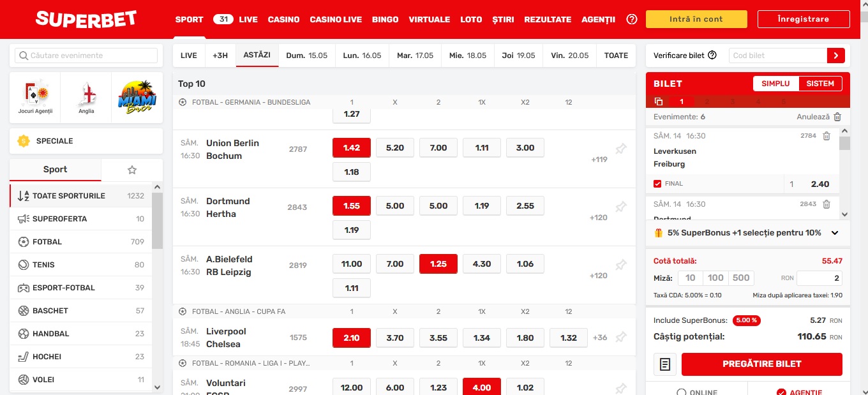The image size is (868, 395).
Task: Delete all events with Anulează trash icon
Action: tap(837, 117)
